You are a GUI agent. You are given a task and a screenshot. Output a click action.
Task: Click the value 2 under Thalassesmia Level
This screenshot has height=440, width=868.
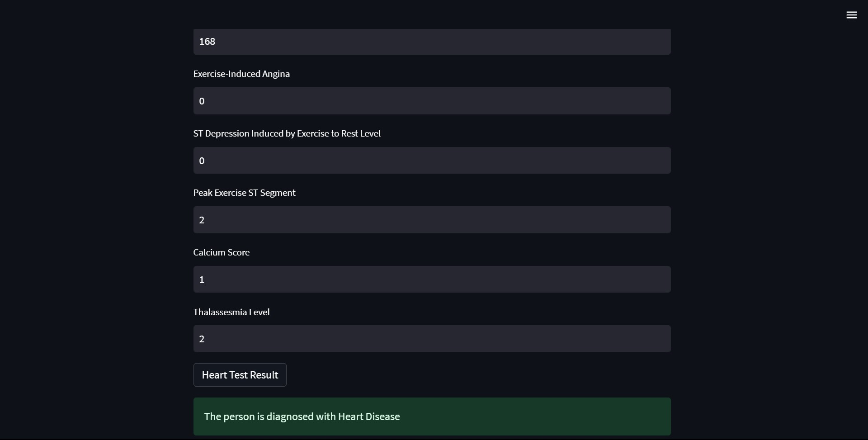point(202,339)
